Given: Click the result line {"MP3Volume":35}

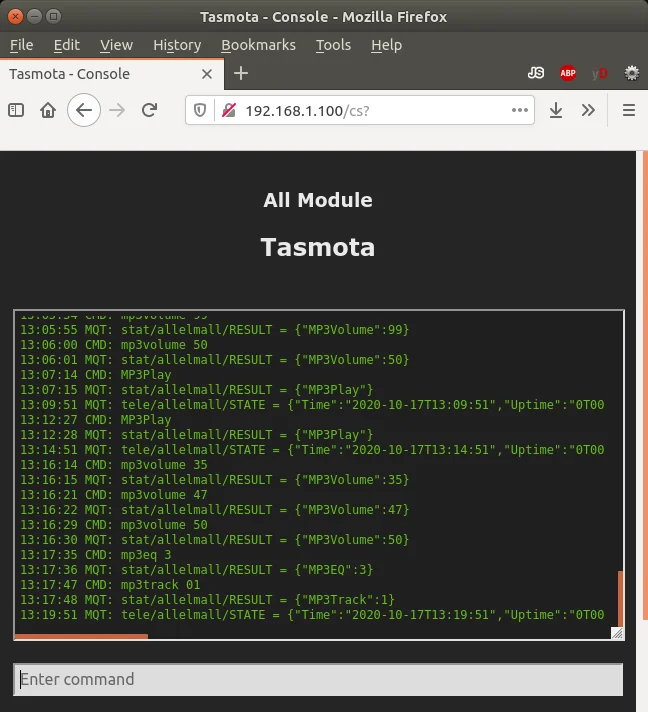Looking at the screenshot, I should [215, 480].
